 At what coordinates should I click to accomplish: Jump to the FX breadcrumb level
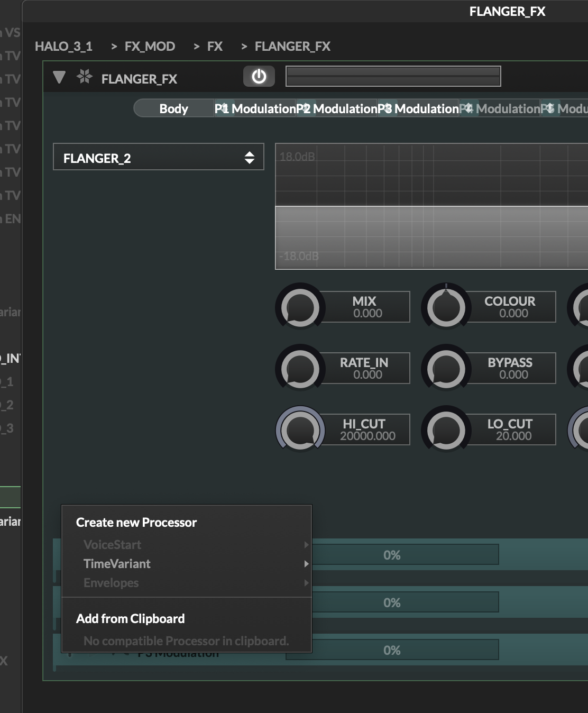point(215,47)
